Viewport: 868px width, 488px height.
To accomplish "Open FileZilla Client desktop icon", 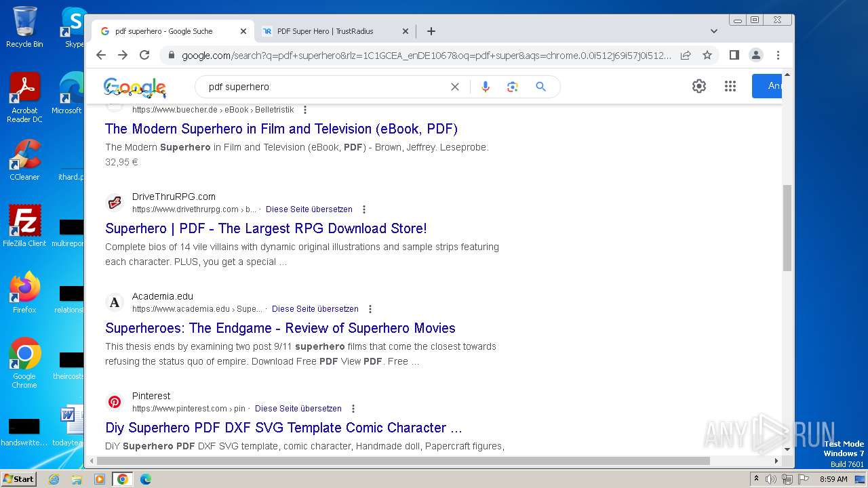I will (x=24, y=226).
